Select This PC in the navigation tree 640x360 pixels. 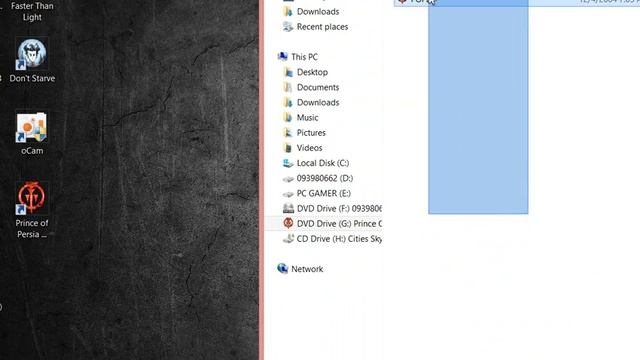point(304,57)
